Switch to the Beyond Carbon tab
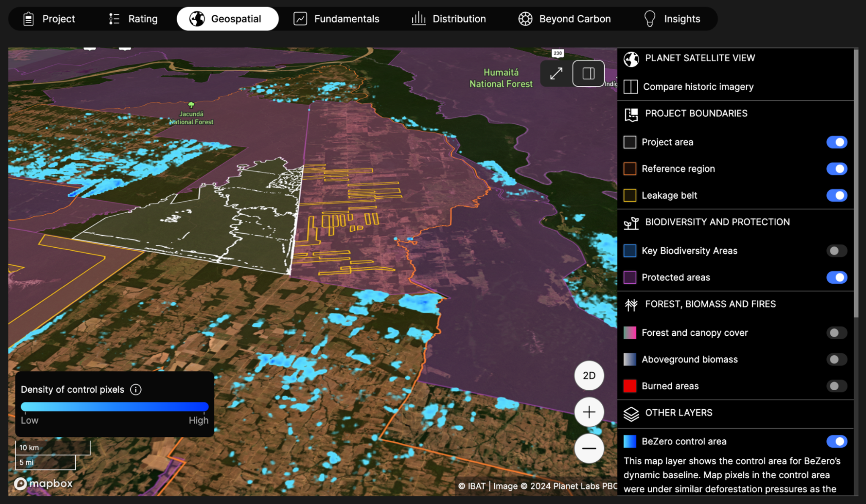 (x=565, y=19)
